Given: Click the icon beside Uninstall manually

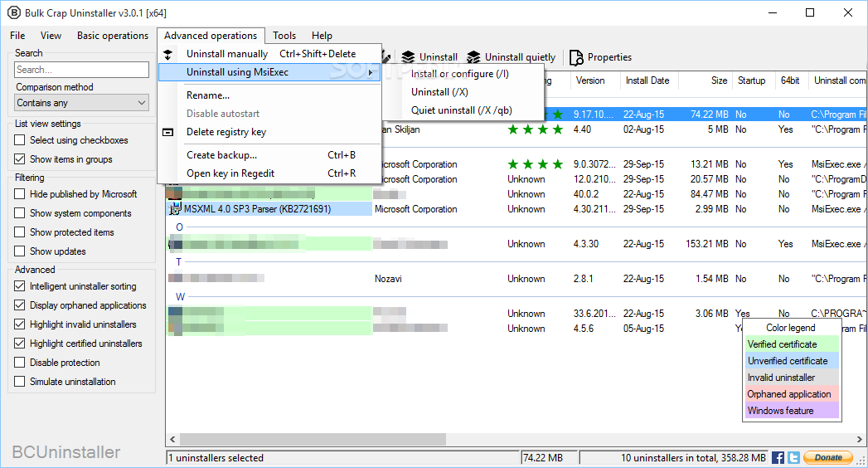Looking at the screenshot, I should 167,54.
